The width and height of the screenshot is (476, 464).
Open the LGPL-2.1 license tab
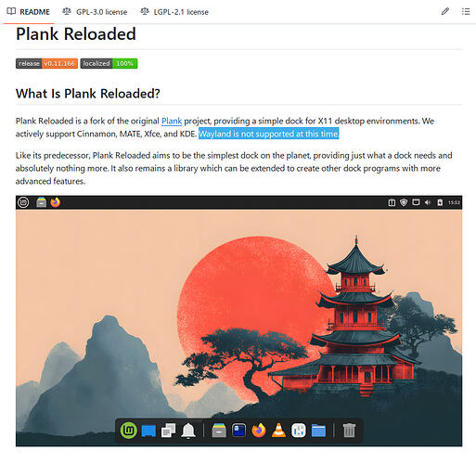tap(174, 12)
